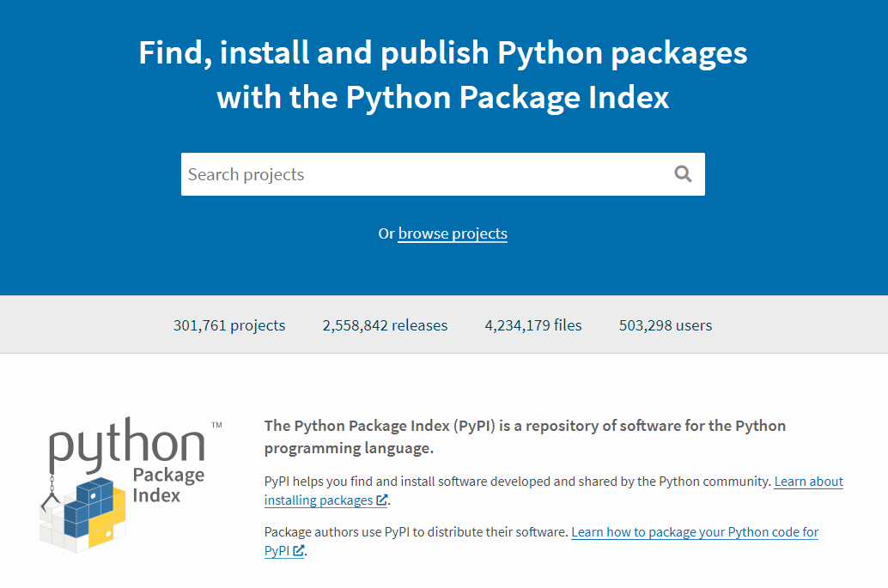Click the bold PyPI repository description paragraph

(x=525, y=437)
